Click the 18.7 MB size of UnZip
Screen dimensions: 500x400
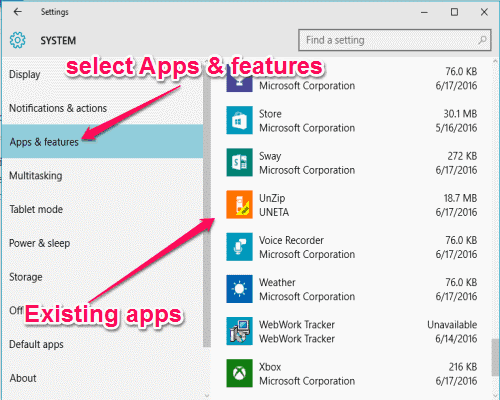coord(460,198)
